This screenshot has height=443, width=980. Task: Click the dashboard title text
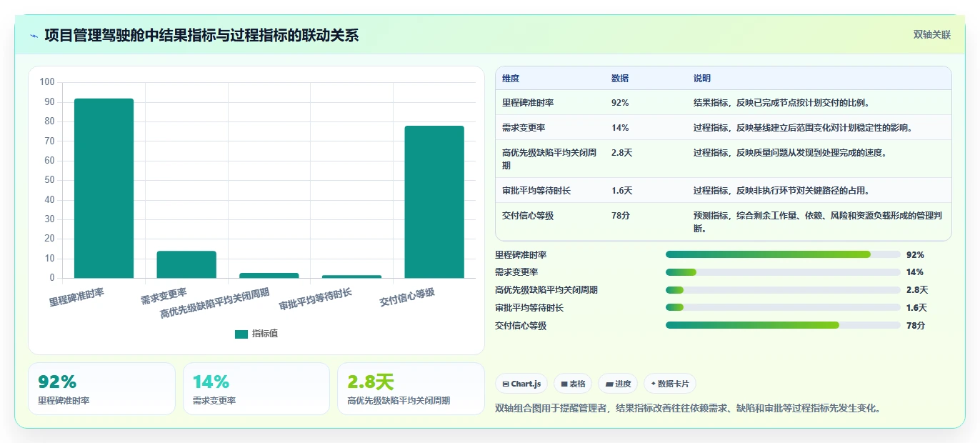tap(201, 35)
